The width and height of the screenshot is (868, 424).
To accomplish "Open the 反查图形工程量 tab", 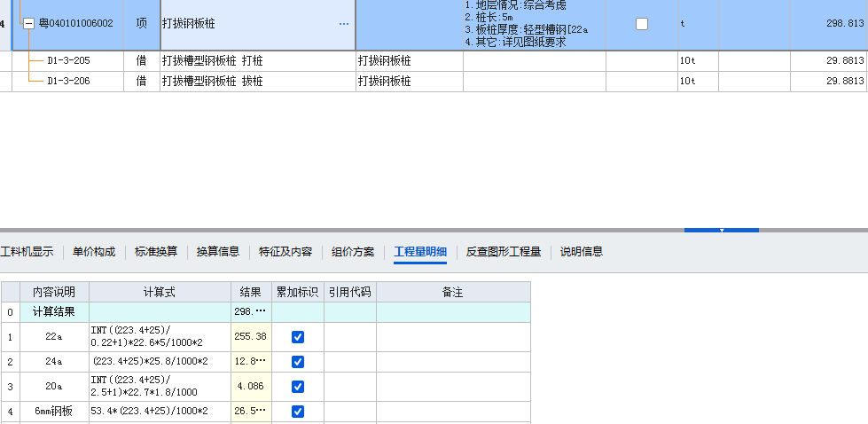I will tap(504, 252).
